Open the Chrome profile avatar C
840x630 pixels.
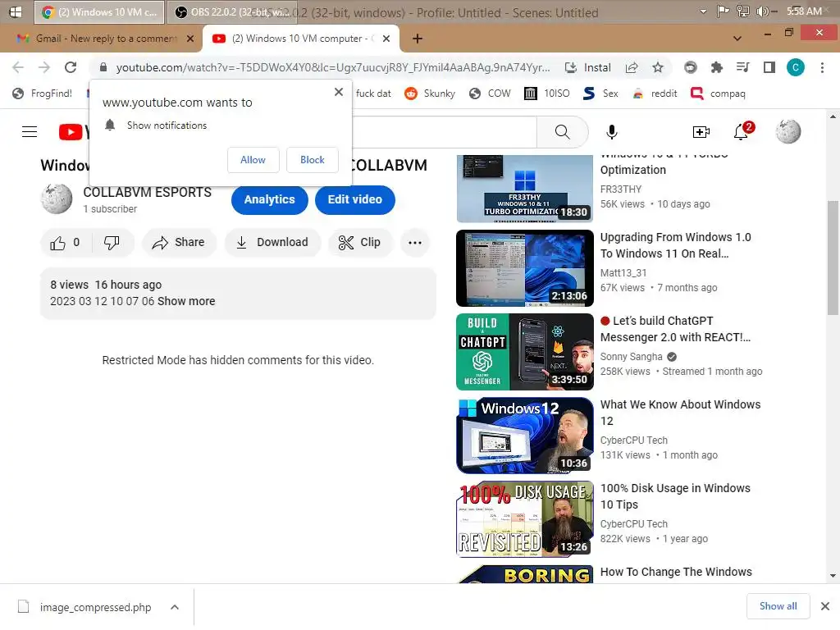pos(796,67)
